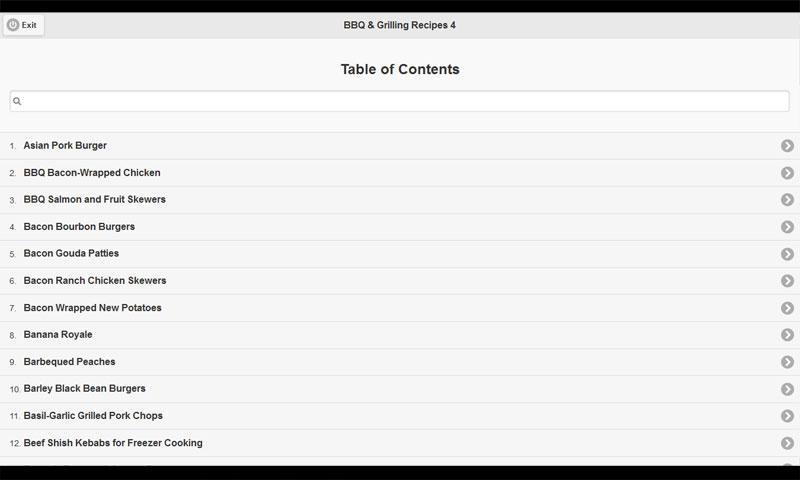The image size is (800, 480).
Task: Open the Barley Black Bean Burgers recipe
Action: click(x=85, y=389)
